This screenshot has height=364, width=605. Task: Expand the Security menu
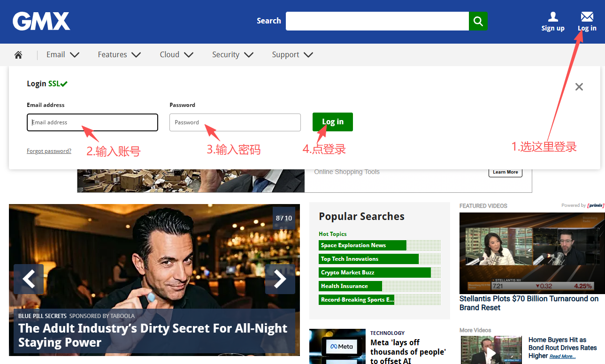233,55
